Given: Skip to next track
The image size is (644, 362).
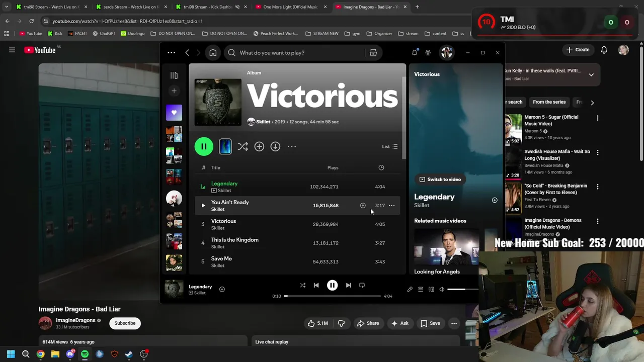Looking at the screenshot, I should tap(348, 285).
